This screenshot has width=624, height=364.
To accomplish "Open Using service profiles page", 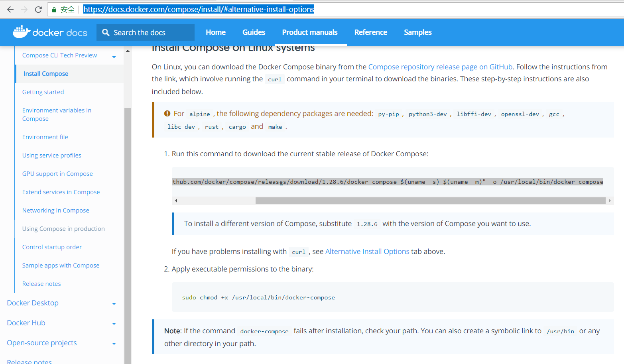I will click(x=52, y=155).
